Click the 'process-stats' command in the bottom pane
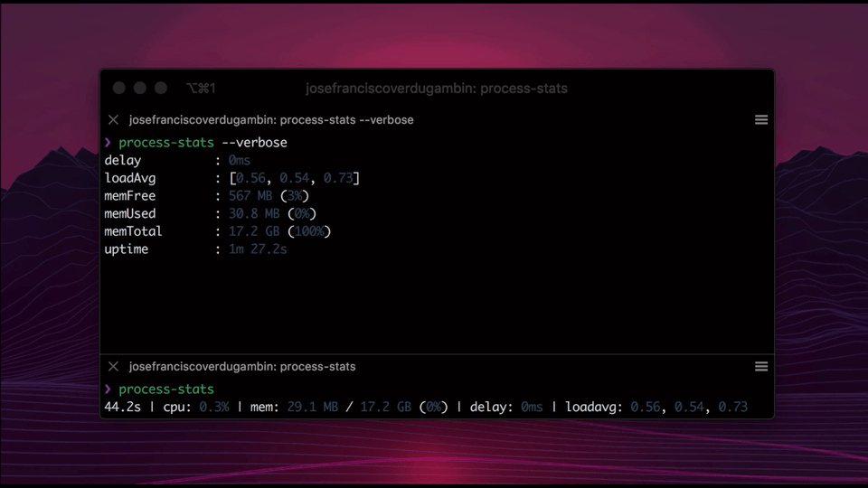This screenshot has height=488, width=868. [x=166, y=389]
